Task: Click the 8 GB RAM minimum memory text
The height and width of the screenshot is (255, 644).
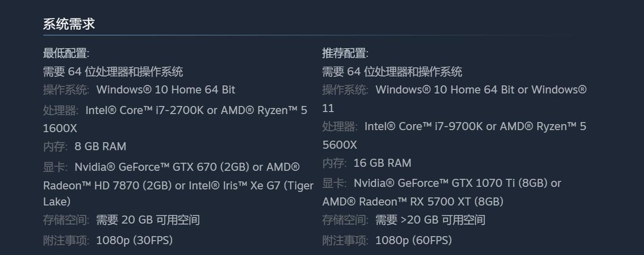Action: point(100,147)
